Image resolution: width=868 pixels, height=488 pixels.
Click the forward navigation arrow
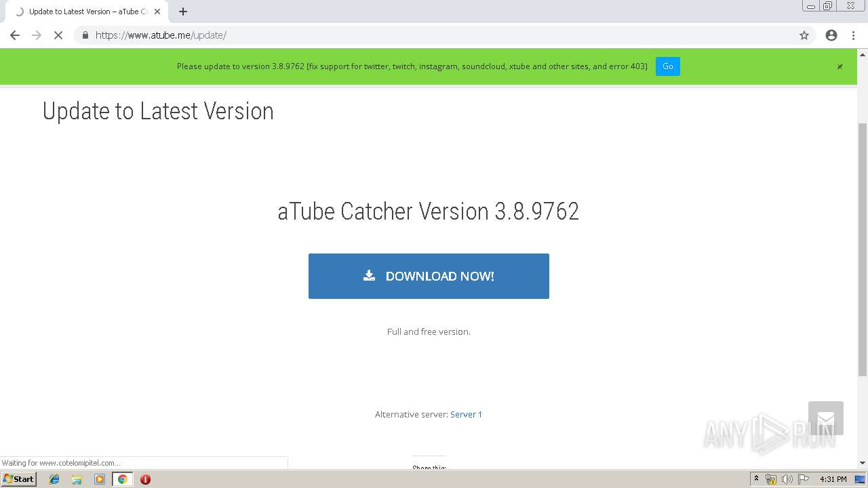[37, 35]
